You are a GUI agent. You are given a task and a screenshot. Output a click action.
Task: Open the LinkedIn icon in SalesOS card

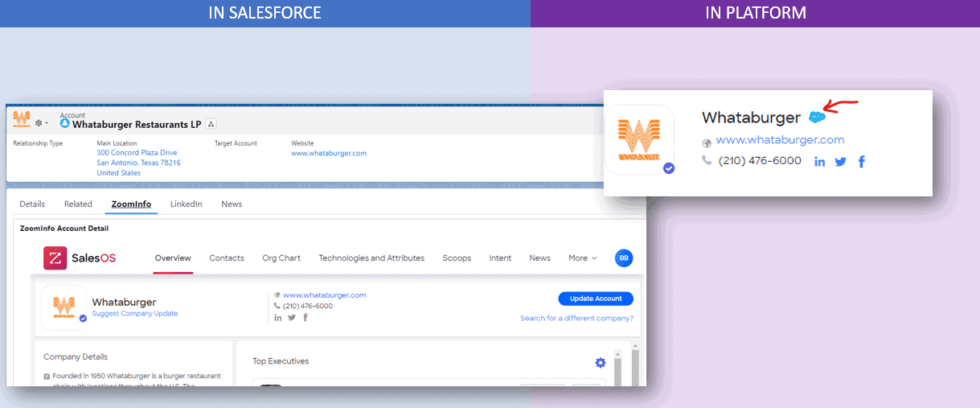pos(278,318)
